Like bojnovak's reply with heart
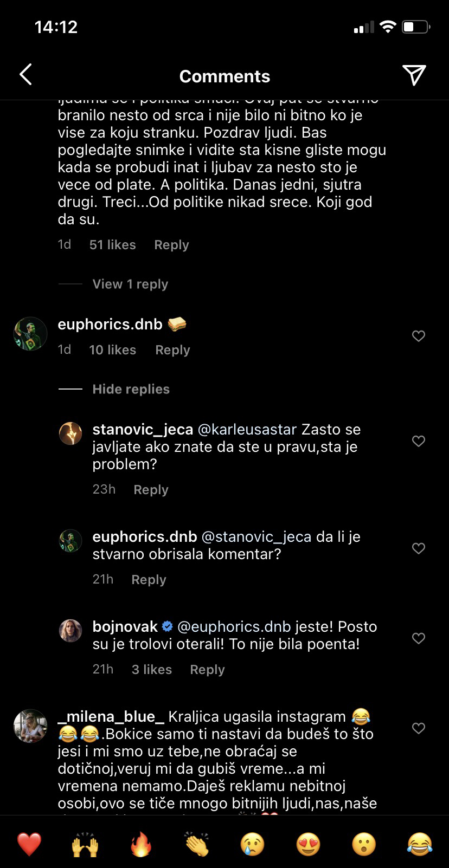The width and height of the screenshot is (449, 868). 419,638
